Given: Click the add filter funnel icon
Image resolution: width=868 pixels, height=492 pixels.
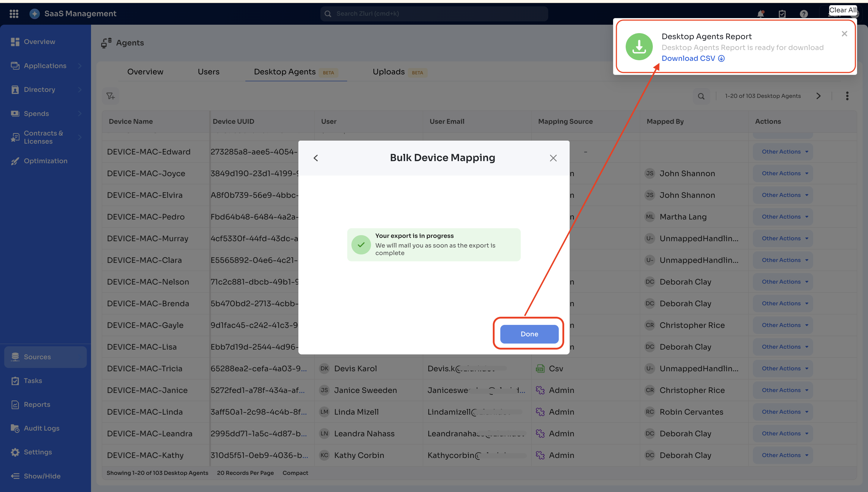Looking at the screenshot, I should (111, 96).
